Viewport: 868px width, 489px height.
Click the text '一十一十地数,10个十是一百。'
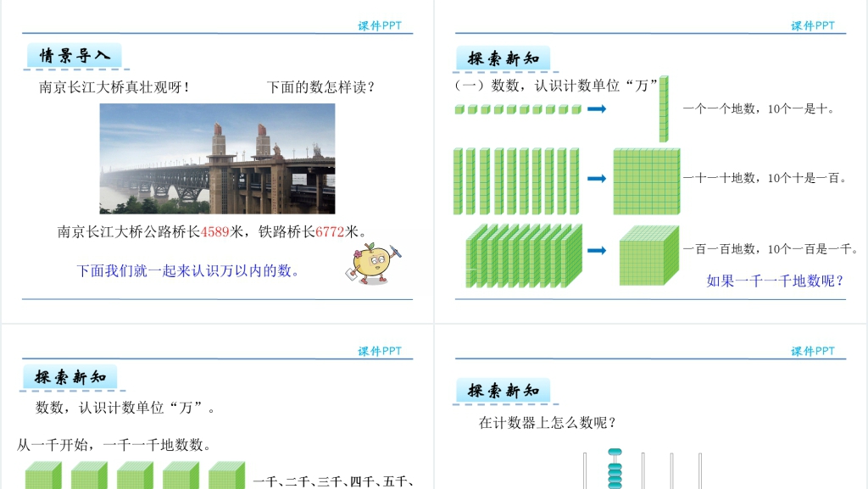coord(765,178)
